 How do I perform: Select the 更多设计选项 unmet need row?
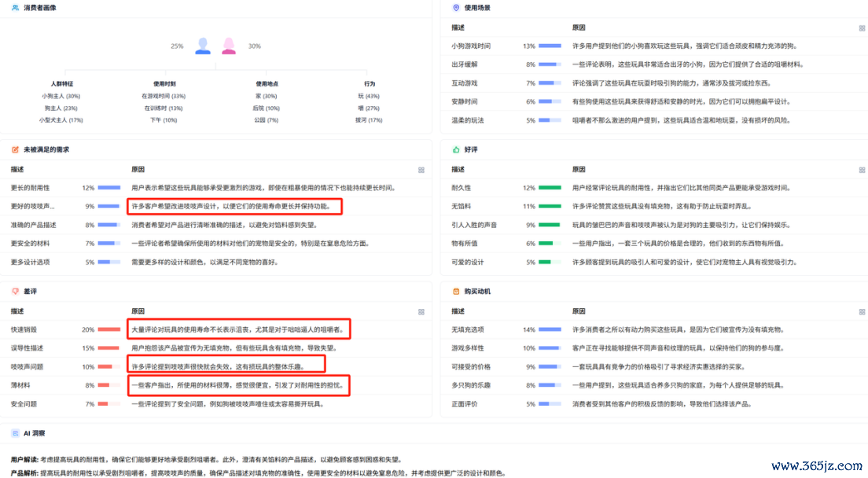tap(216, 263)
